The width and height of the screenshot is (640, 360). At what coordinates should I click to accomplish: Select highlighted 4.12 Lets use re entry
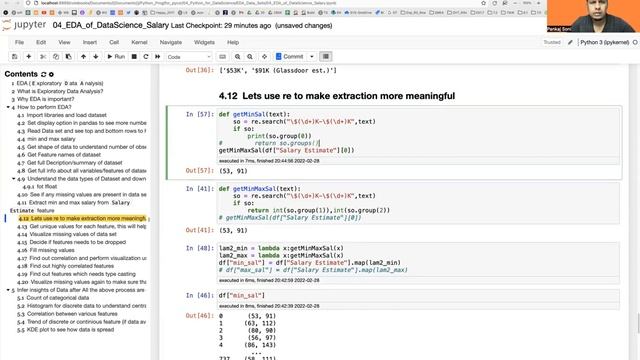[x=82, y=218]
